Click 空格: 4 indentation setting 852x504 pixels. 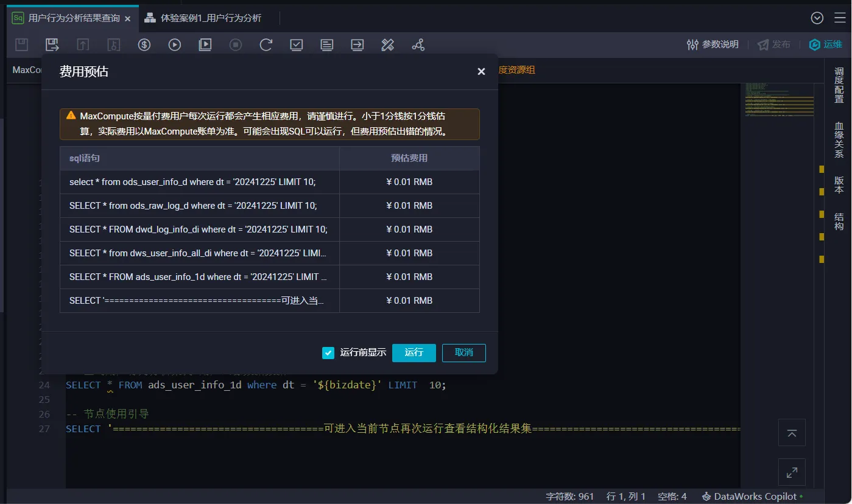[x=672, y=497]
